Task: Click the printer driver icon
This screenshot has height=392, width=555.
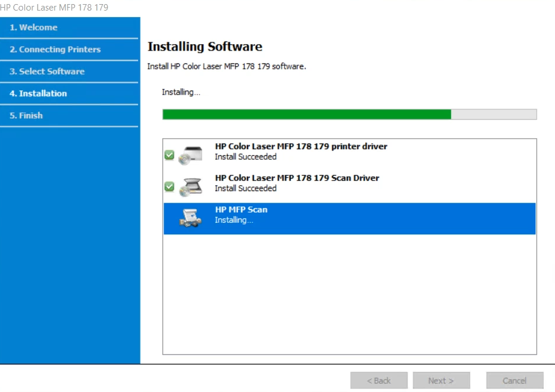Action: (190, 155)
